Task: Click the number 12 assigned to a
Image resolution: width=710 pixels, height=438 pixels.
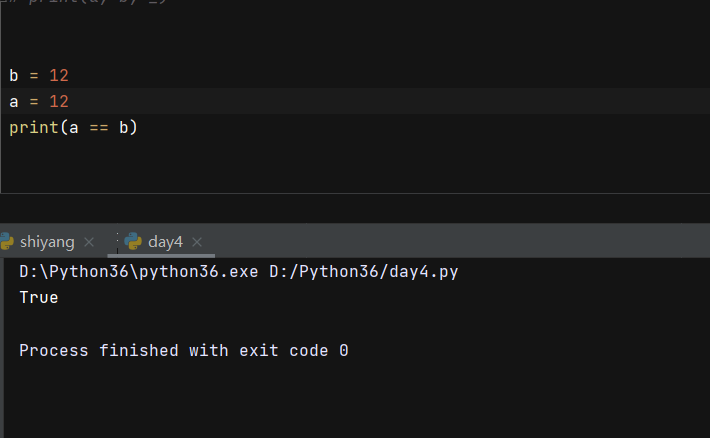Action: [58, 102]
